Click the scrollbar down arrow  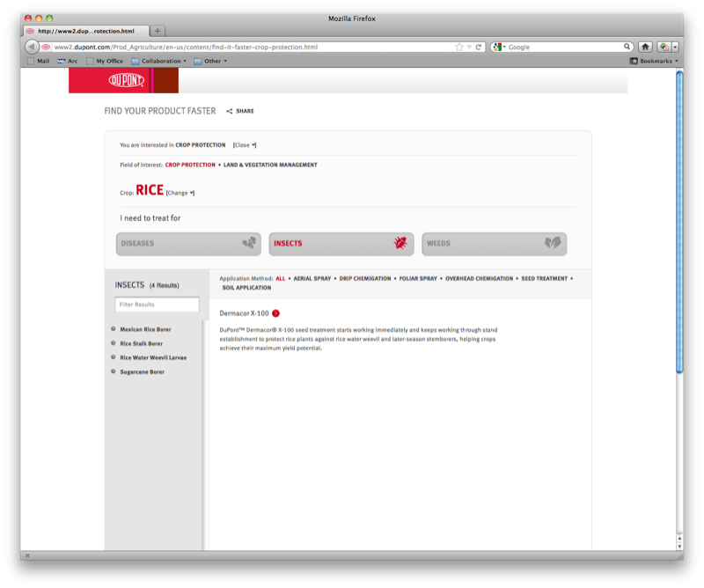pos(679,547)
